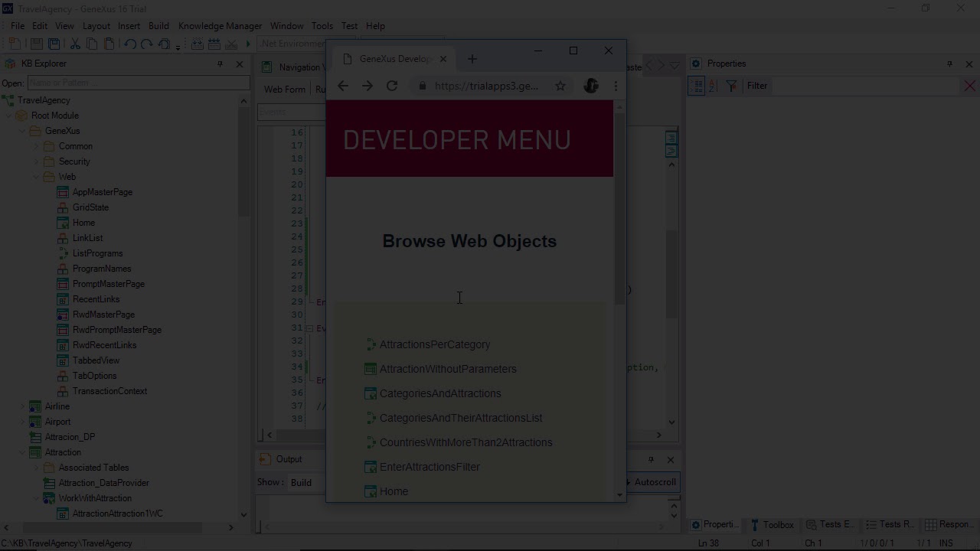Pin the KB Explorer panel
Viewport: 980px width, 551px height.
tap(220, 64)
